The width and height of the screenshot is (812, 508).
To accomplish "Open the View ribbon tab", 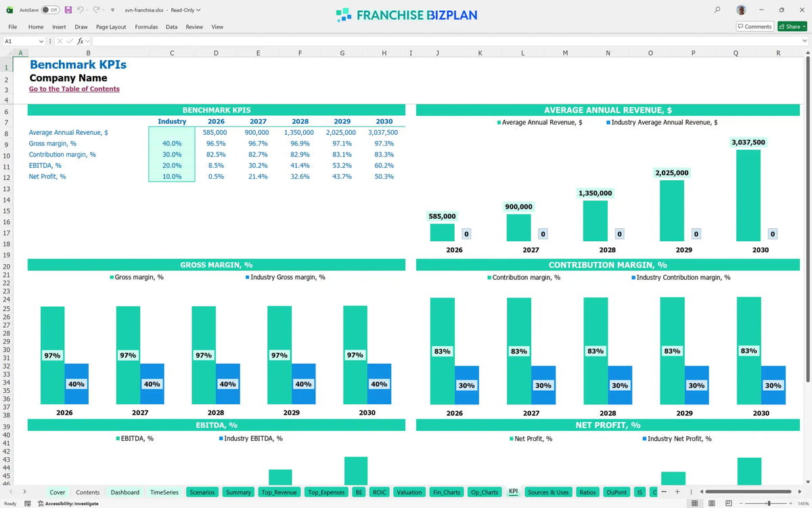I will pyautogui.click(x=217, y=26).
